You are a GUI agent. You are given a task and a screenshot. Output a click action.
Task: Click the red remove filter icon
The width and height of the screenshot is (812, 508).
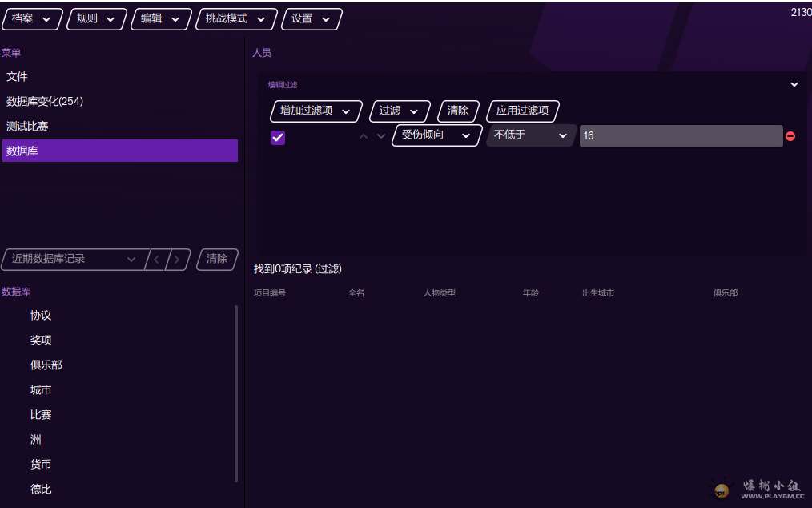tap(790, 136)
